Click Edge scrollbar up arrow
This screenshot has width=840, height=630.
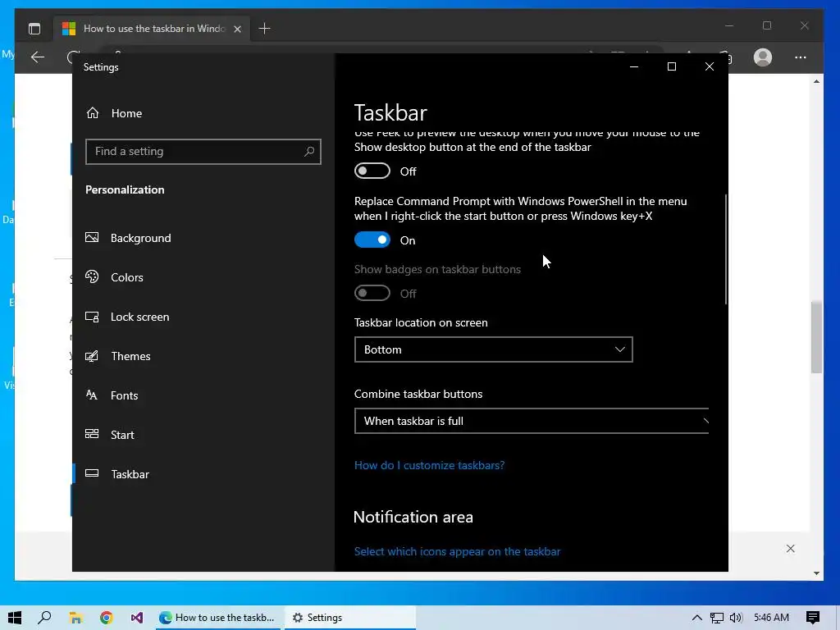[816, 81]
